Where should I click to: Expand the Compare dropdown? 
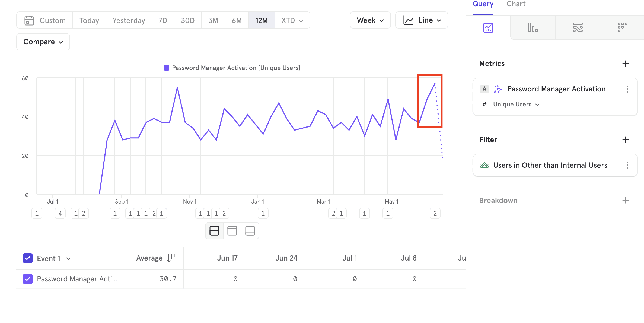pos(43,42)
